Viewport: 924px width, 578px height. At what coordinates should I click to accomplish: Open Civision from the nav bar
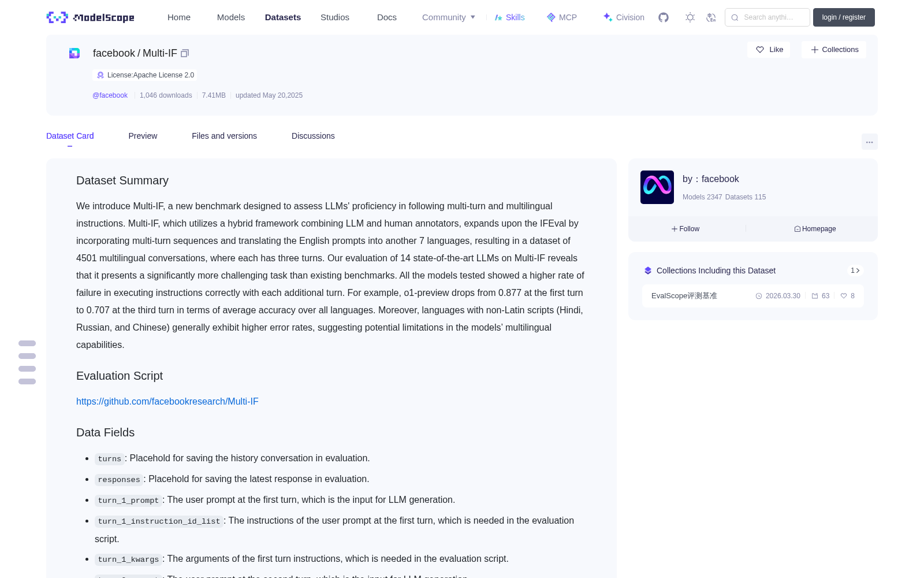point(624,17)
